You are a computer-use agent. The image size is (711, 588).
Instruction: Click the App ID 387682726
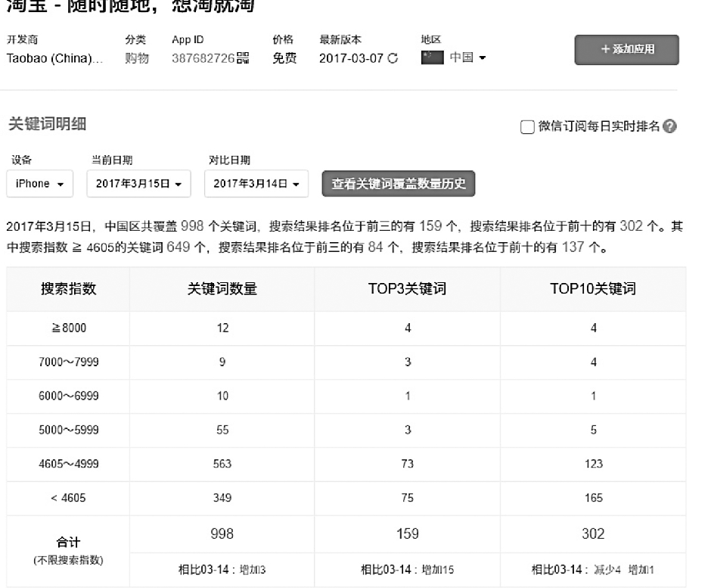tap(203, 58)
